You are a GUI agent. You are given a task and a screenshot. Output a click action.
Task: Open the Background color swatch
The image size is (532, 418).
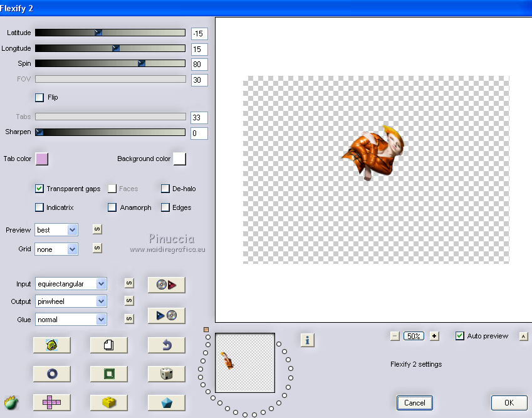(180, 159)
